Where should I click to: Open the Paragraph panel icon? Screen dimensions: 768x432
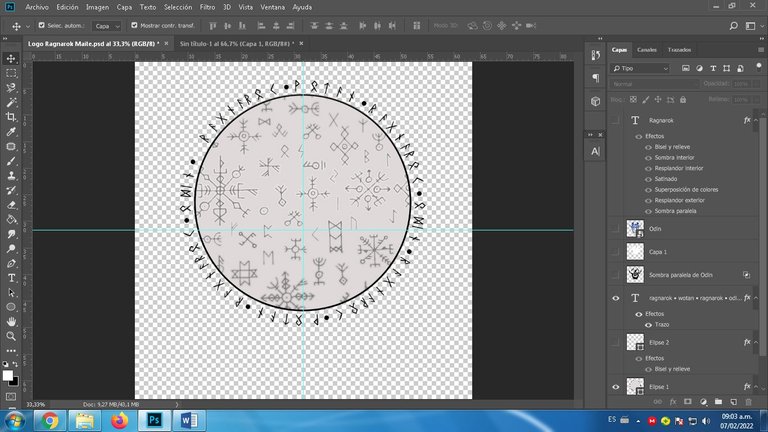(x=595, y=78)
